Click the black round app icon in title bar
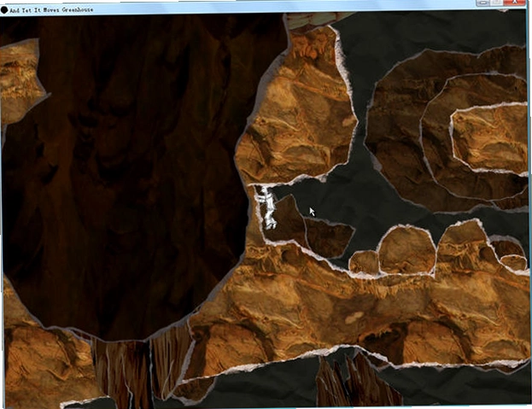 coord(4,10)
